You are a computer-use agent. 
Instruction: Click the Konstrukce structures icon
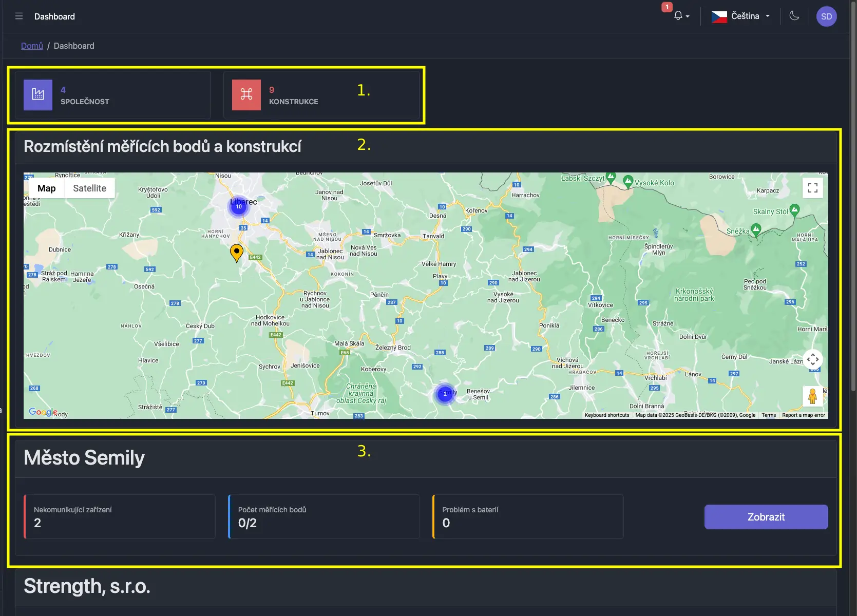coord(246,94)
